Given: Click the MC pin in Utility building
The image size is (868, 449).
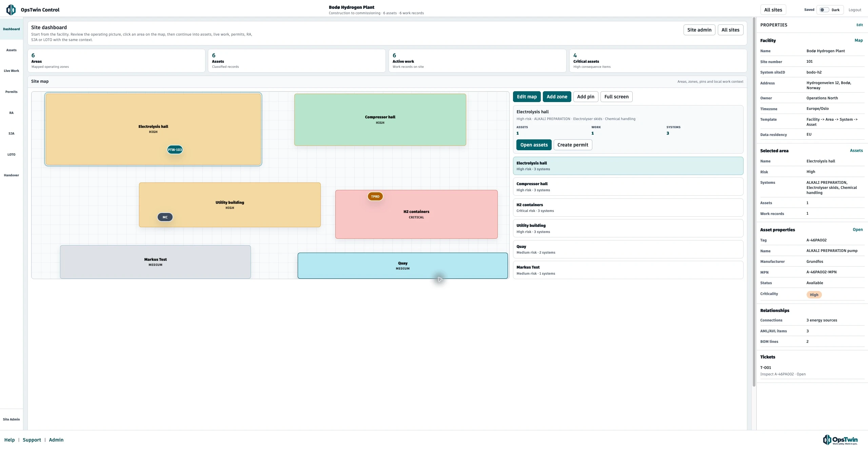Looking at the screenshot, I should [x=165, y=217].
